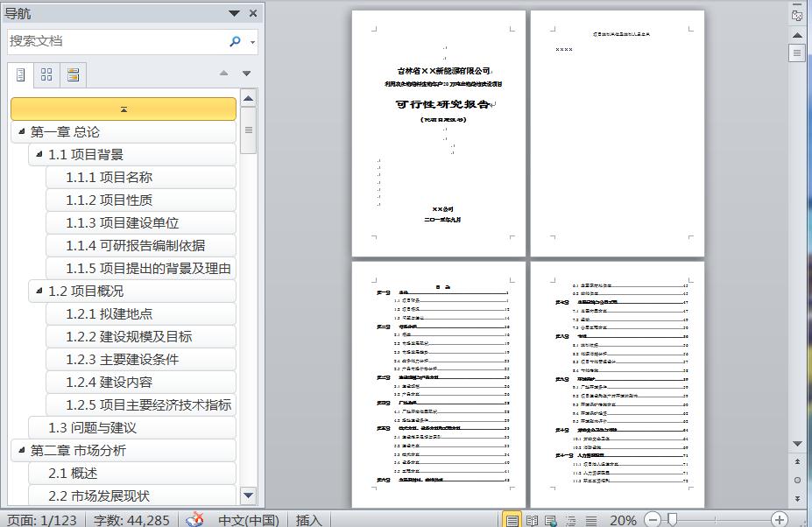Go to heading 1.3 问题与建议
The width and height of the screenshot is (812, 527).
tap(92, 428)
